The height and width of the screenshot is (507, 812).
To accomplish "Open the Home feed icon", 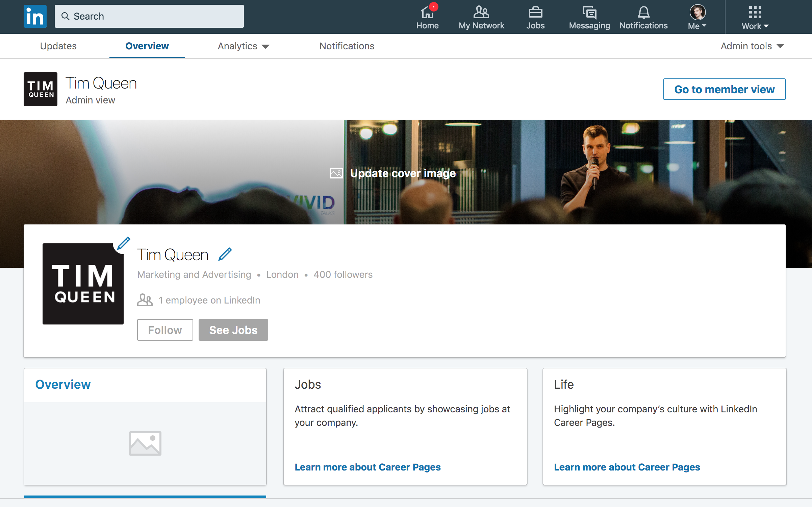I will tap(427, 13).
